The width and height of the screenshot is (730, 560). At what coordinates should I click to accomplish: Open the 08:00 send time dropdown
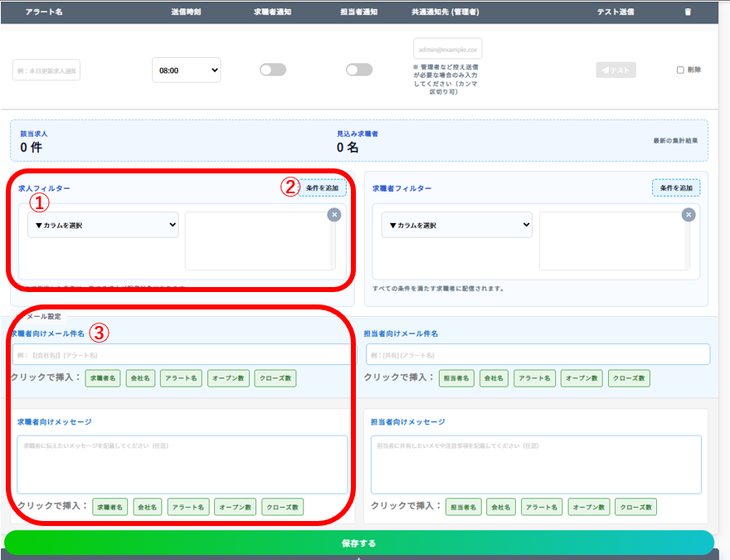(x=186, y=71)
